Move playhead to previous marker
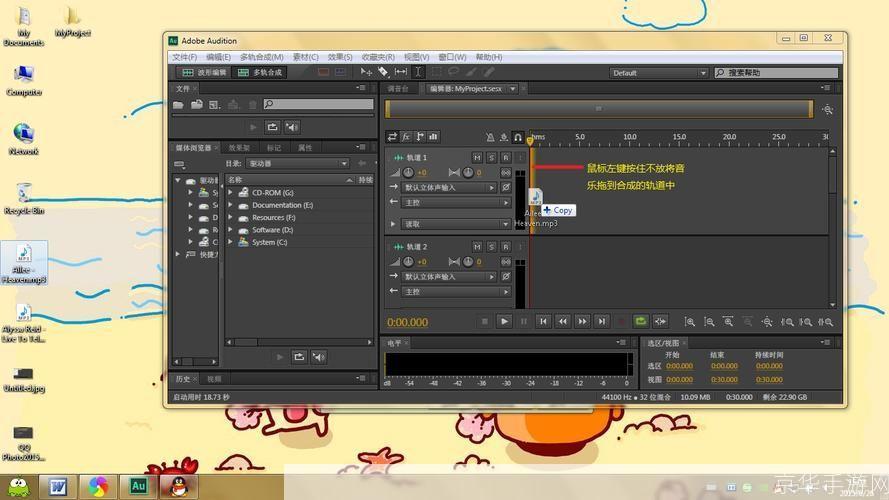This screenshot has width=889, height=500. point(543,321)
